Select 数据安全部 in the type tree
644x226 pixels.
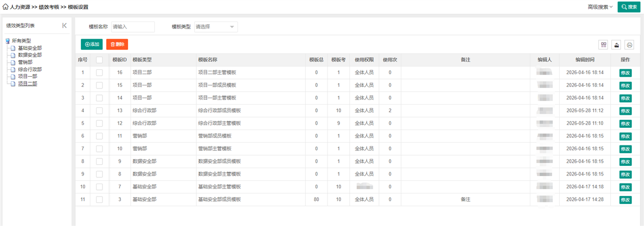tap(29, 55)
